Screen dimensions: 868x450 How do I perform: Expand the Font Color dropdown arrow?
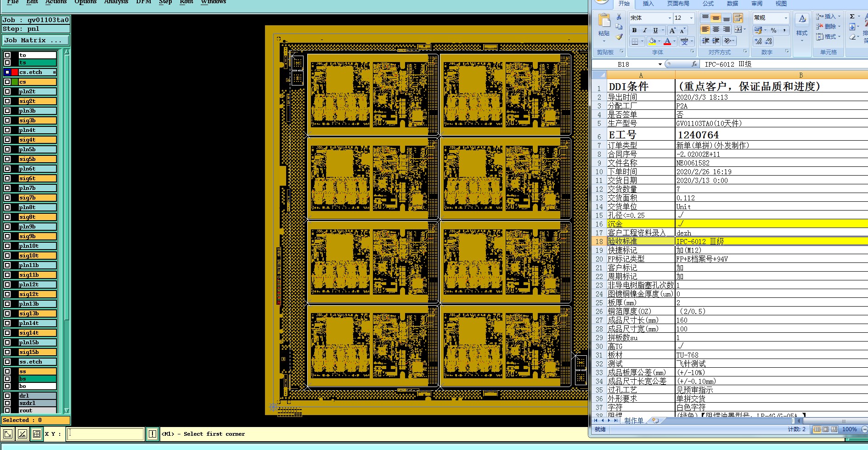coord(674,41)
